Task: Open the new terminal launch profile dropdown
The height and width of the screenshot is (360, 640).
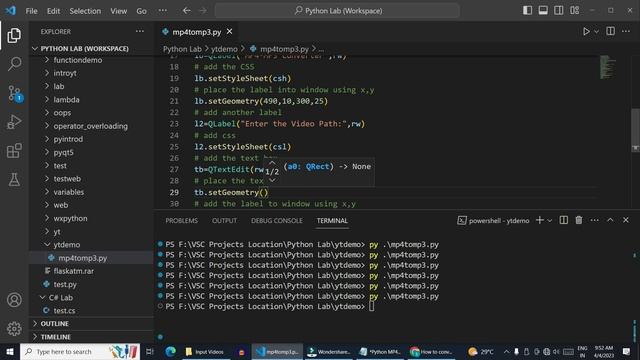Action: click(x=549, y=220)
